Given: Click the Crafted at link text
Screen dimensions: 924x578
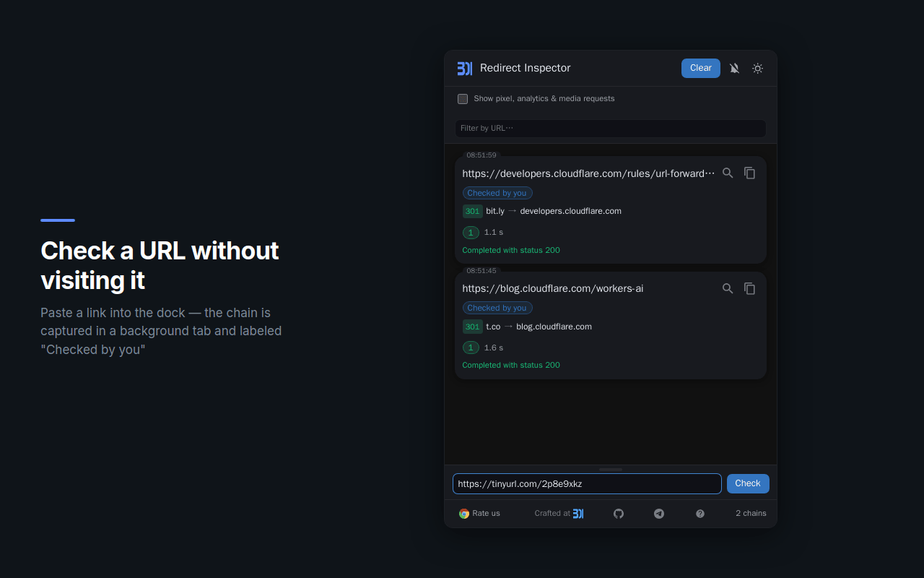Looking at the screenshot, I should point(552,514).
